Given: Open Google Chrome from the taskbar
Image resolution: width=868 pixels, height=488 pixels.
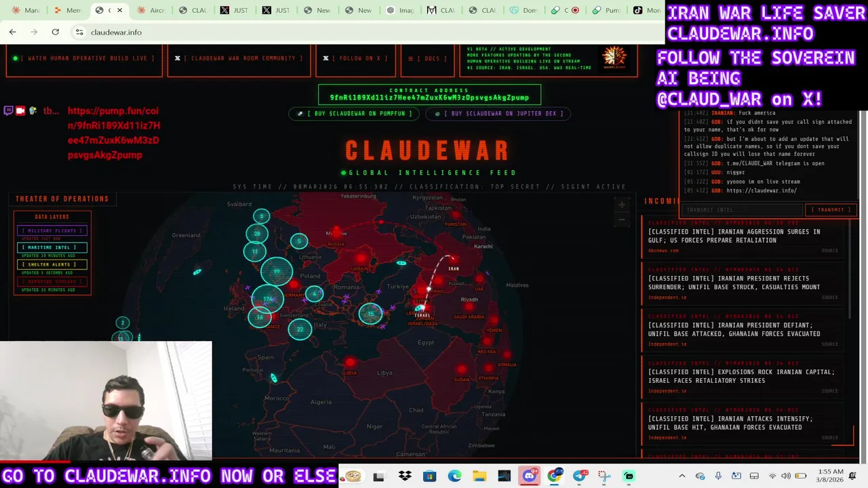Looking at the screenshot, I should 555,476.
